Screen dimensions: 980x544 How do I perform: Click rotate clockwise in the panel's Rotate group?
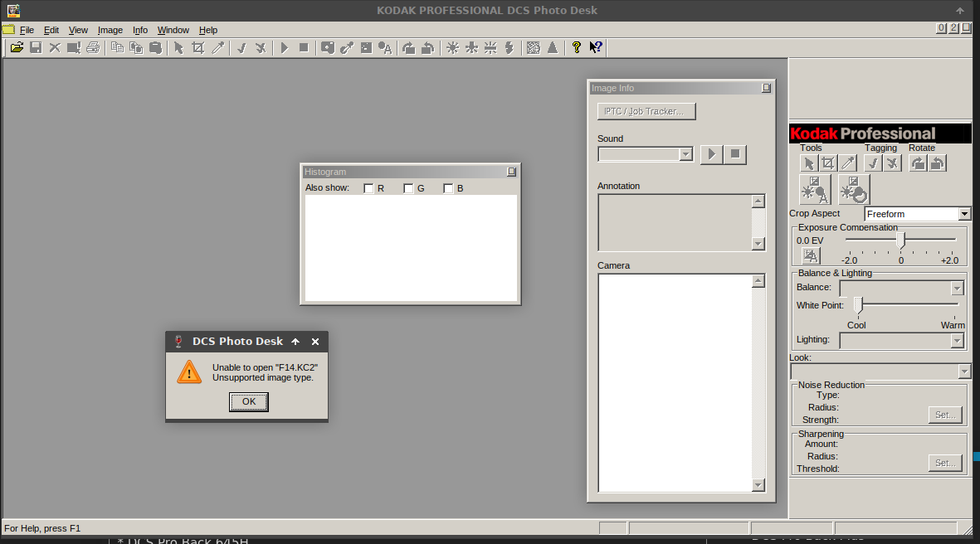click(918, 163)
